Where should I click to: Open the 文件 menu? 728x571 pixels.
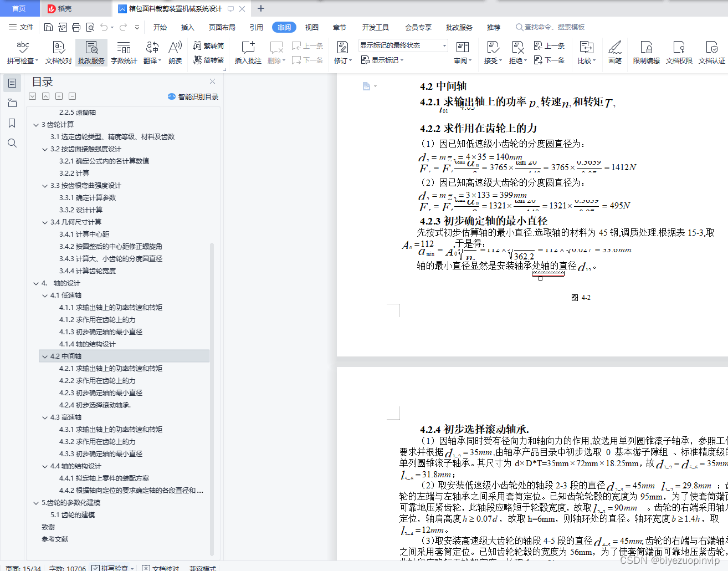coord(22,27)
